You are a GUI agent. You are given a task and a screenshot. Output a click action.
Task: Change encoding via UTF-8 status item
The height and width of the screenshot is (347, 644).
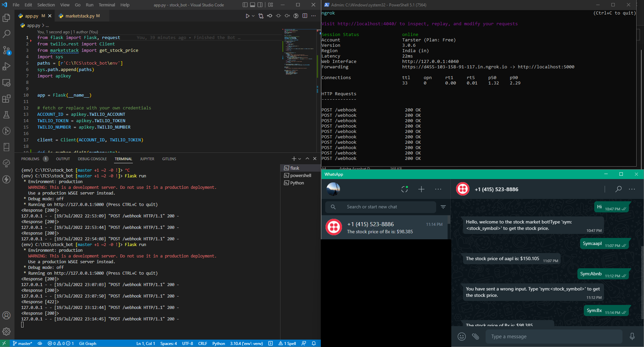[188, 343]
